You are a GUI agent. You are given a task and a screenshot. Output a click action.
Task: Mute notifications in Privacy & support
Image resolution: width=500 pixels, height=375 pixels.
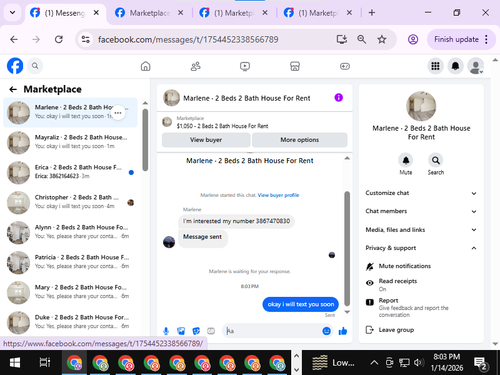421,266
